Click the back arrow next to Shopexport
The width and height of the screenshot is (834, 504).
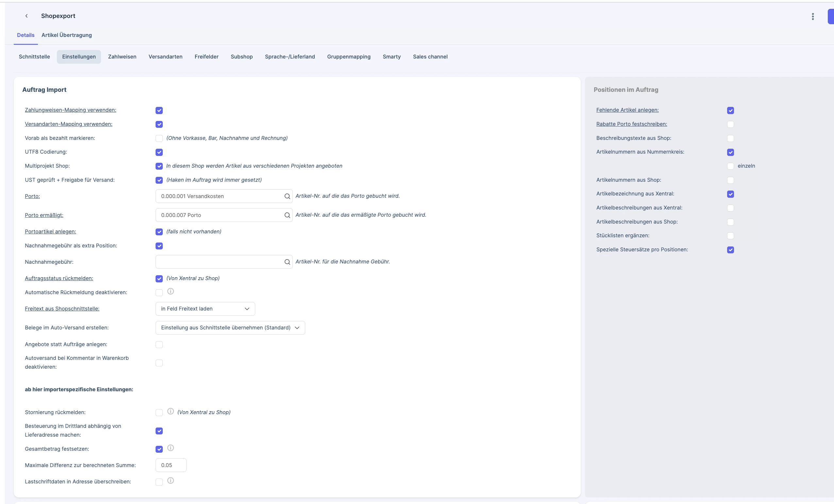(26, 16)
